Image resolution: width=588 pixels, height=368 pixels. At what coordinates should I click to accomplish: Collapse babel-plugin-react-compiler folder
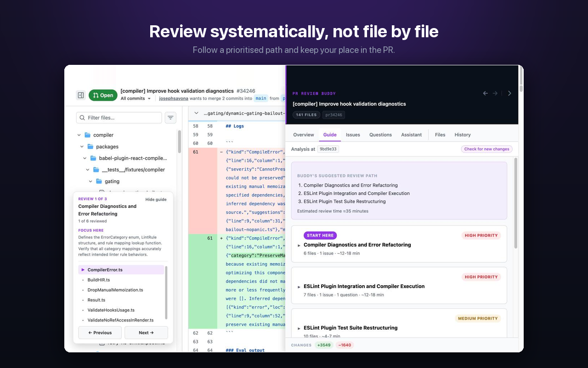tap(85, 158)
